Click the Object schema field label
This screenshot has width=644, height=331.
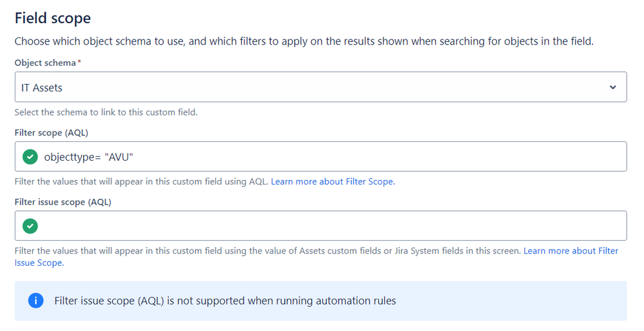coord(45,63)
